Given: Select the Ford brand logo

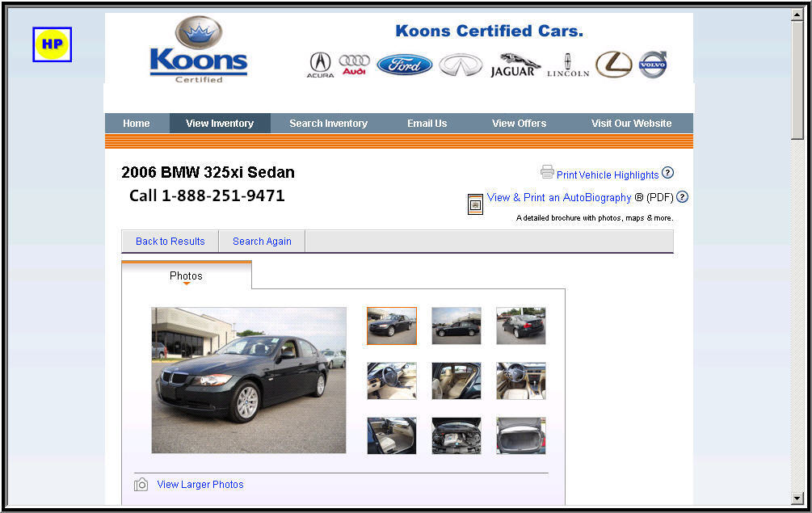Looking at the screenshot, I should pos(405,65).
